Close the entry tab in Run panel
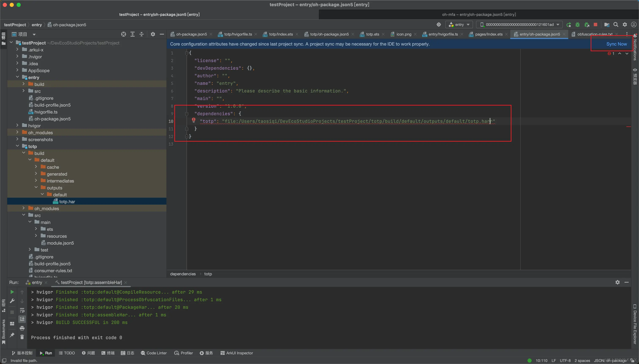Viewport: 639px width, 364px height. click(x=46, y=283)
